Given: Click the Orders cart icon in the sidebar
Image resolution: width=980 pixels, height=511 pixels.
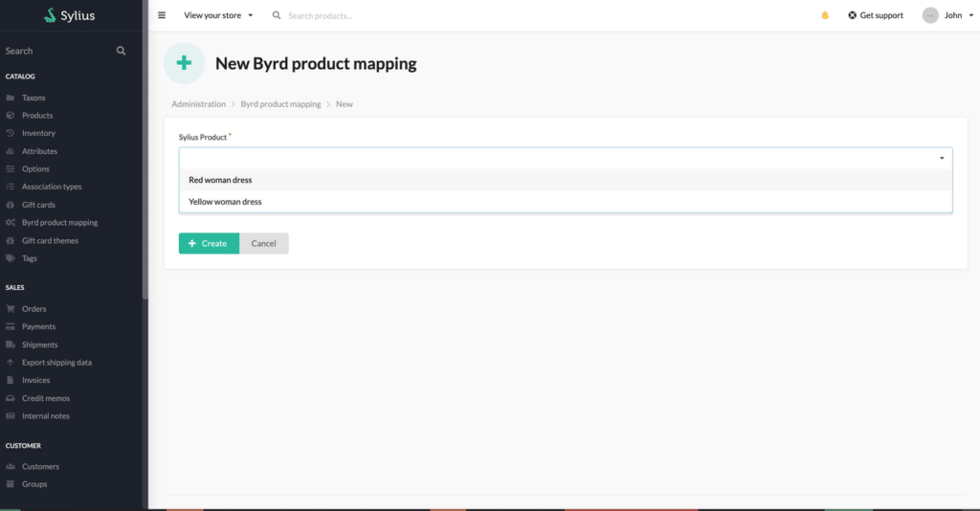Looking at the screenshot, I should click(11, 308).
